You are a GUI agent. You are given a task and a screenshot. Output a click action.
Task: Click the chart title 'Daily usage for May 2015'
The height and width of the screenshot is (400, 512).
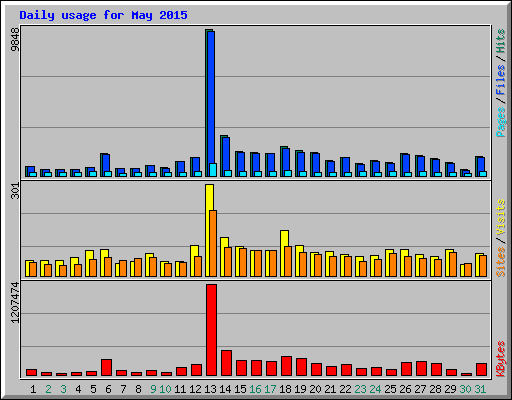tap(103, 15)
